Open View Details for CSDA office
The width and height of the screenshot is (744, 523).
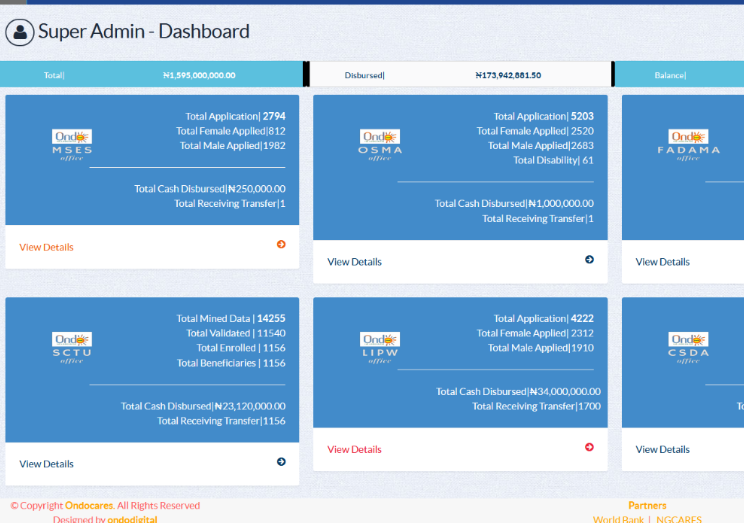click(x=662, y=450)
